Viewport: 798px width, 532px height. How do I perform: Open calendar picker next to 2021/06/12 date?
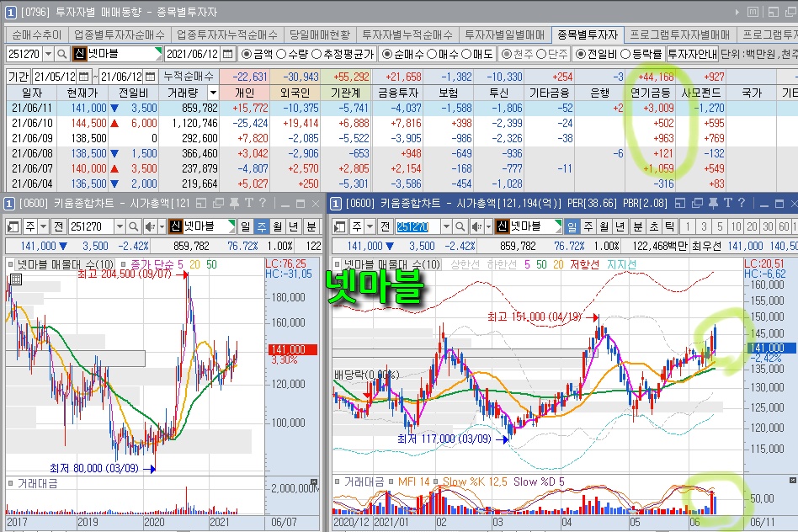[x=228, y=54]
